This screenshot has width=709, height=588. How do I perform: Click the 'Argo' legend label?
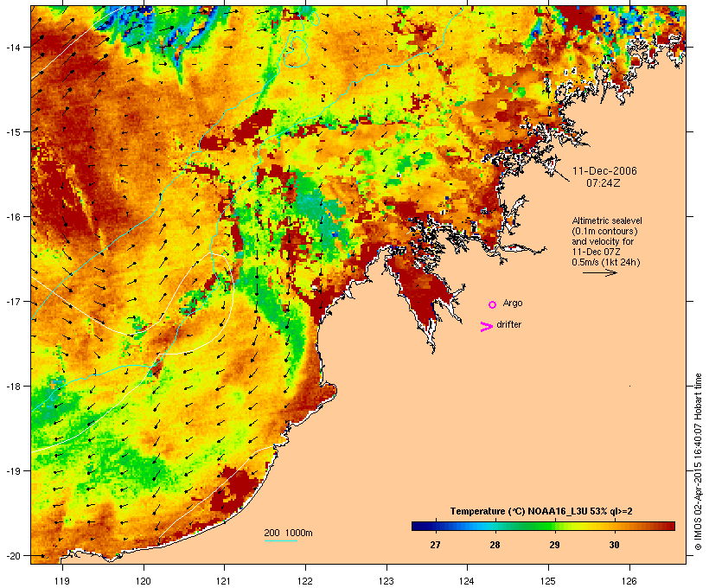(x=513, y=303)
